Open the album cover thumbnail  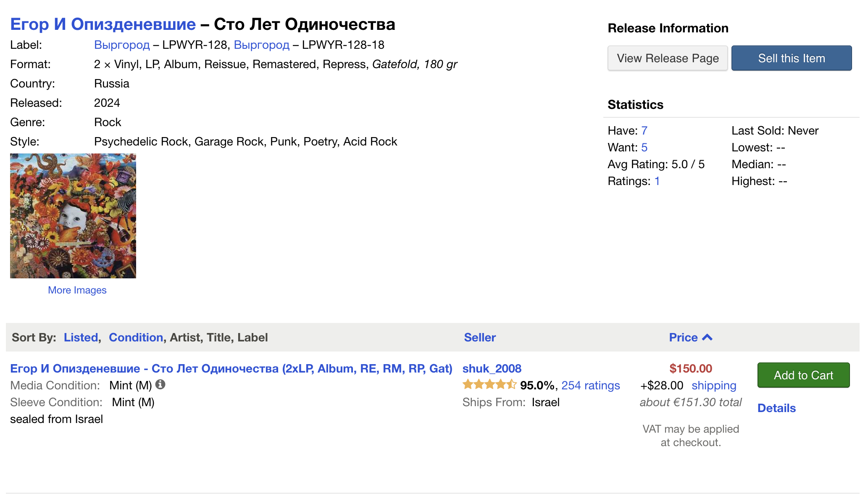tap(73, 216)
